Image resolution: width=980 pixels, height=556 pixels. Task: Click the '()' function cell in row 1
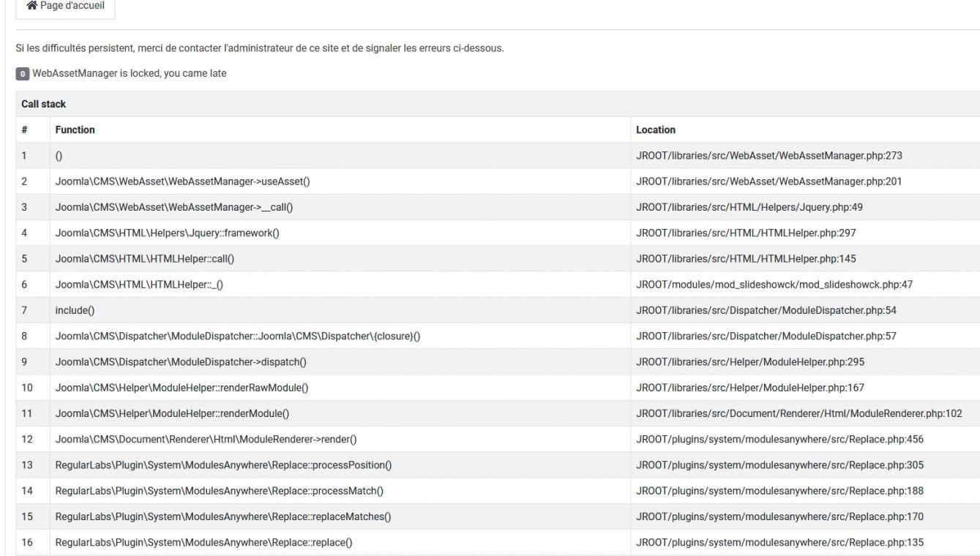tap(339, 155)
